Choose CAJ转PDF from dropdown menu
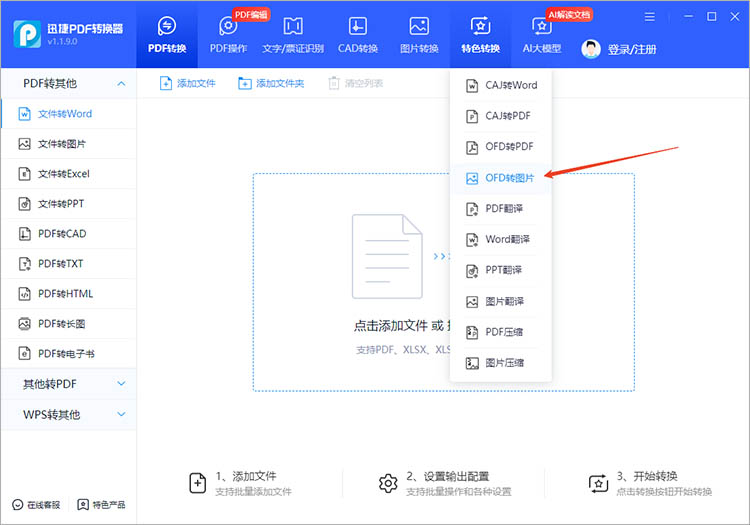Screen dimensions: 750x525 [501, 116]
